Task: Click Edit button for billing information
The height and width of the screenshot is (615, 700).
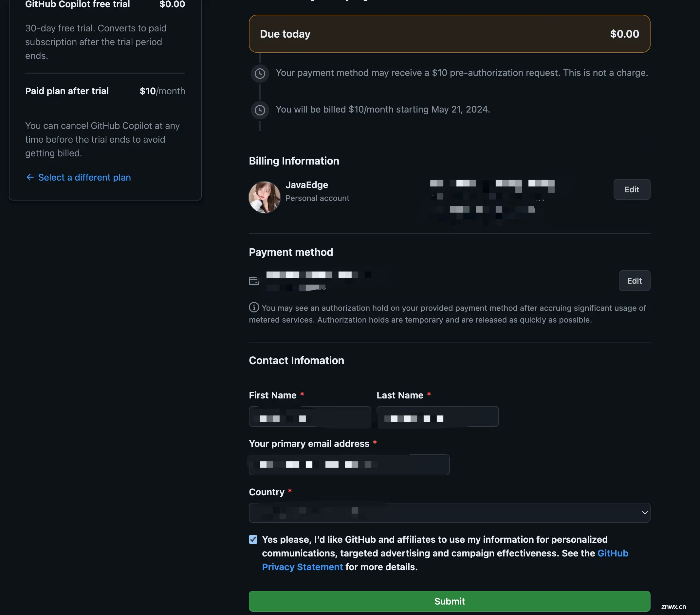Action: [632, 189]
